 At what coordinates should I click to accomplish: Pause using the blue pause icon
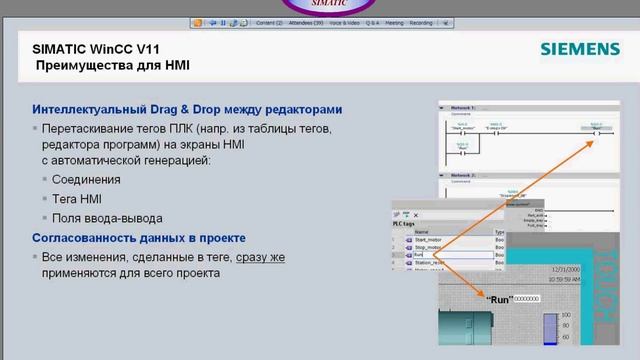coord(223,23)
